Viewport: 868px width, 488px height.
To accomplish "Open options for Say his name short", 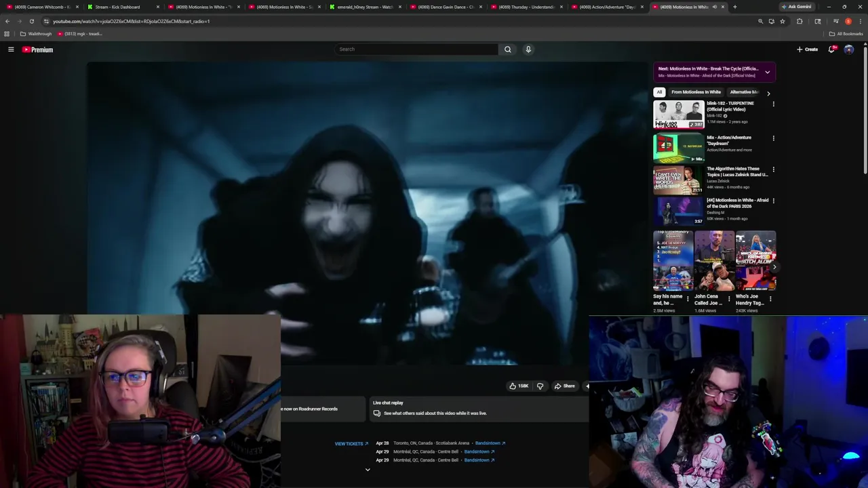I will click(688, 299).
